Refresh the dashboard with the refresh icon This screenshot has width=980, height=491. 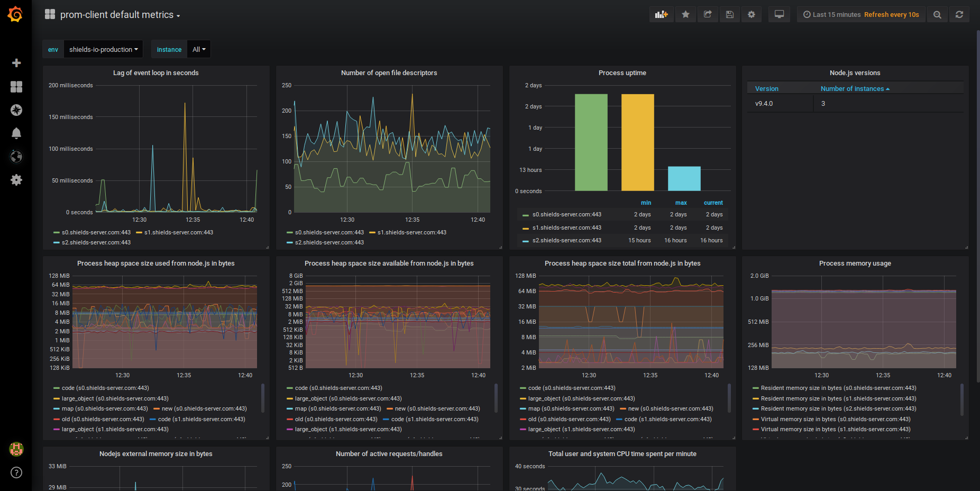click(x=959, y=14)
